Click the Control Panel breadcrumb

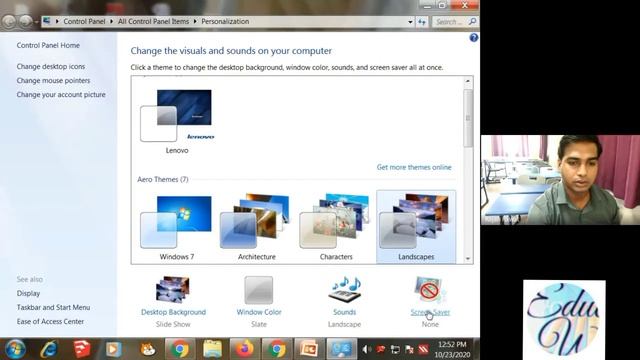pyautogui.click(x=84, y=21)
